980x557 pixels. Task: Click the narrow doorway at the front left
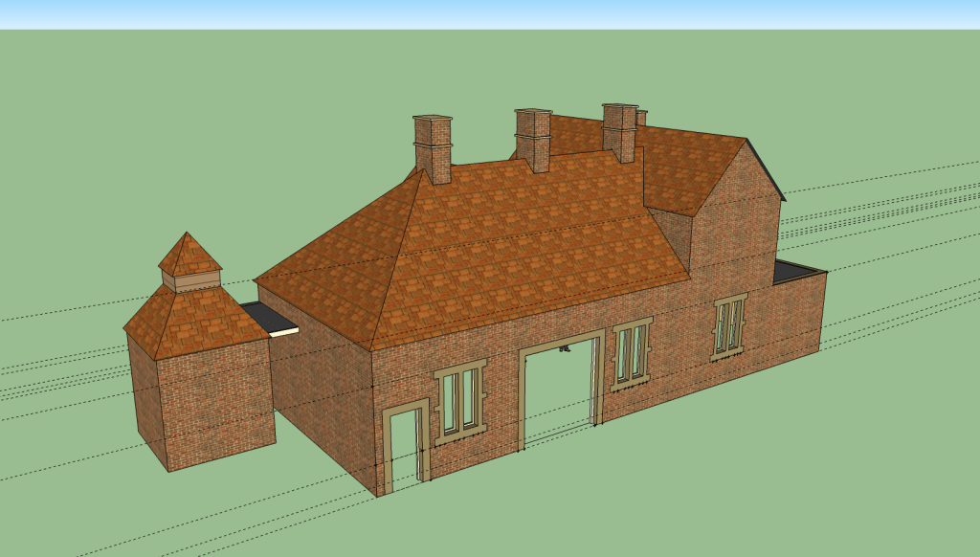pyautogui.click(x=405, y=448)
